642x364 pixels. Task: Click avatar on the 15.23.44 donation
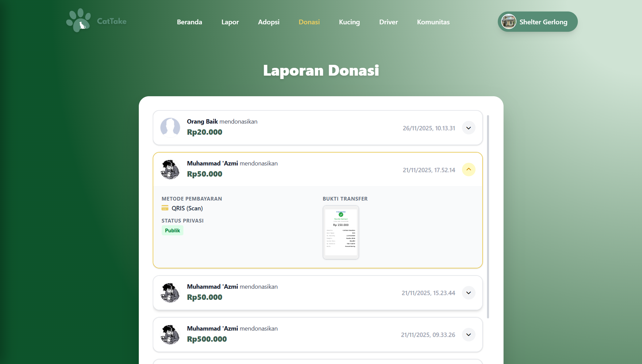[170, 293]
